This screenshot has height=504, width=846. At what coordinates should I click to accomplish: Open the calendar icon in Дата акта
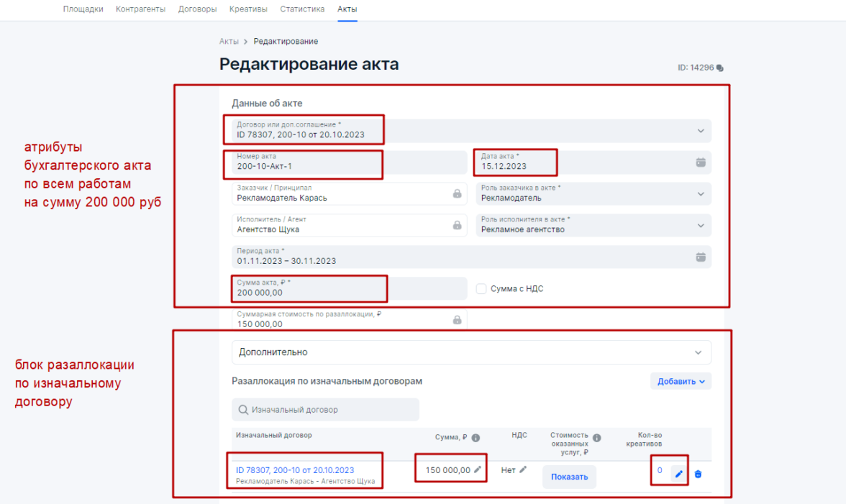click(701, 162)
